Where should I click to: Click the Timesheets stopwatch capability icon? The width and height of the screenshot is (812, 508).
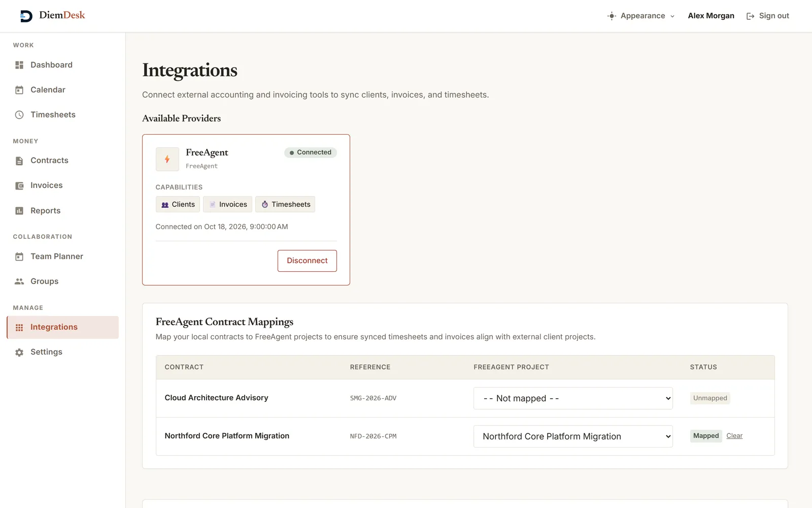264,205
